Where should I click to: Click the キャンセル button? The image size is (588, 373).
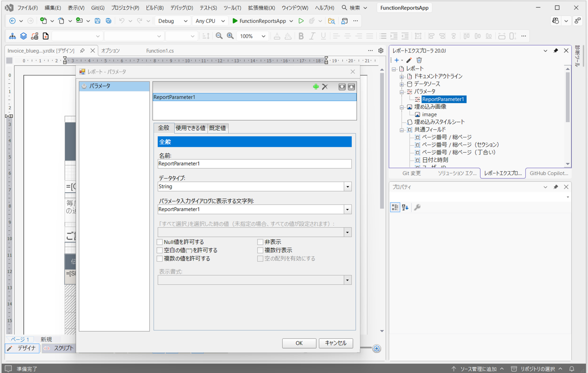coord(336,343)
